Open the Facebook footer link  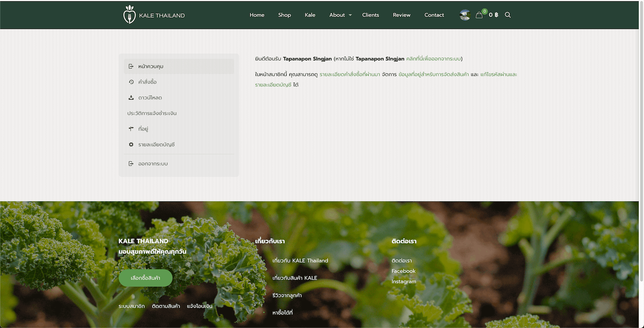(403, 271)
